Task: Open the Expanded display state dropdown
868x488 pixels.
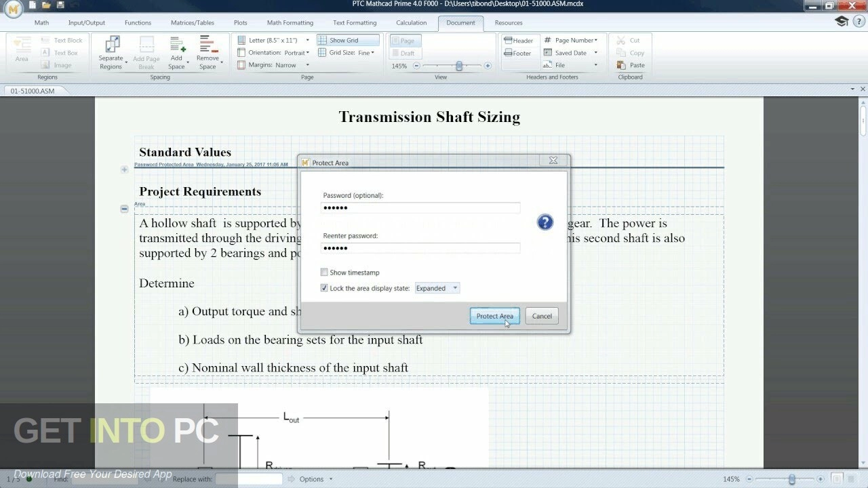Action: point(437,288)
